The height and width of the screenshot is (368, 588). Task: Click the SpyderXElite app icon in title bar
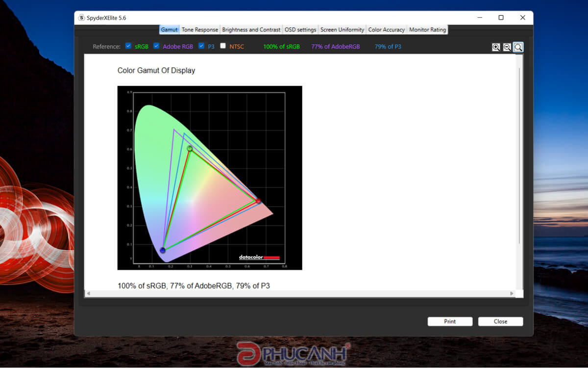(81, 18)
